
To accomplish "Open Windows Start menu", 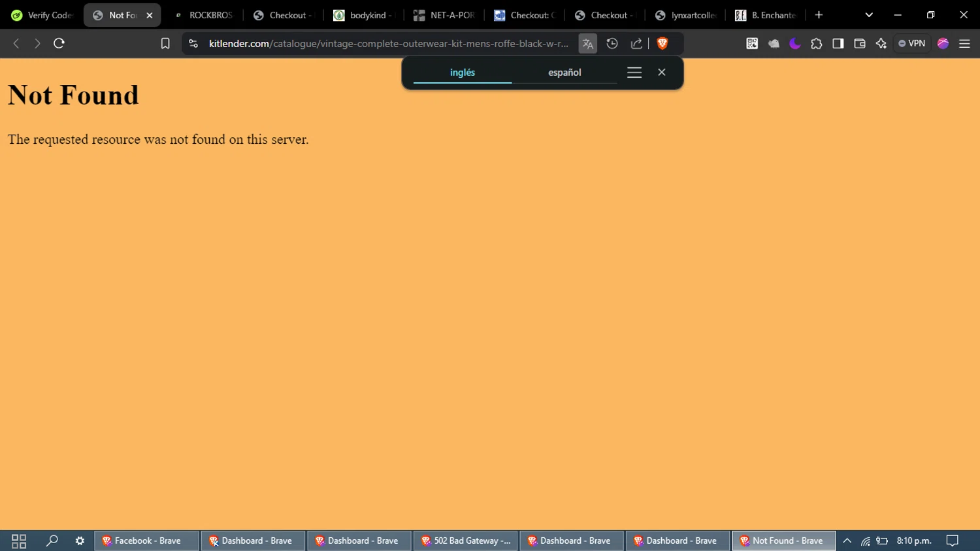I will click(x=19, y=541).
